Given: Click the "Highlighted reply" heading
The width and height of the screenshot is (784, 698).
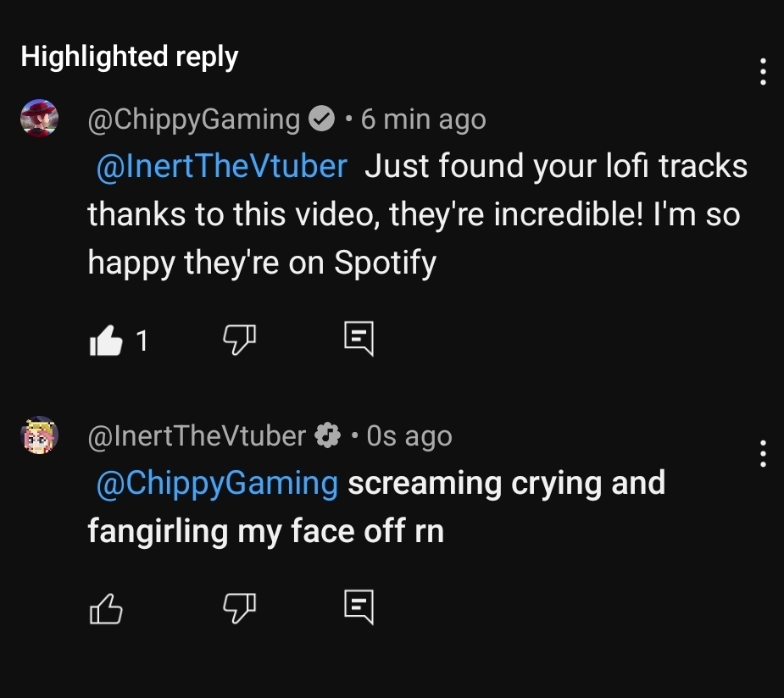Looking at the screenshot, I should [130, 57].
